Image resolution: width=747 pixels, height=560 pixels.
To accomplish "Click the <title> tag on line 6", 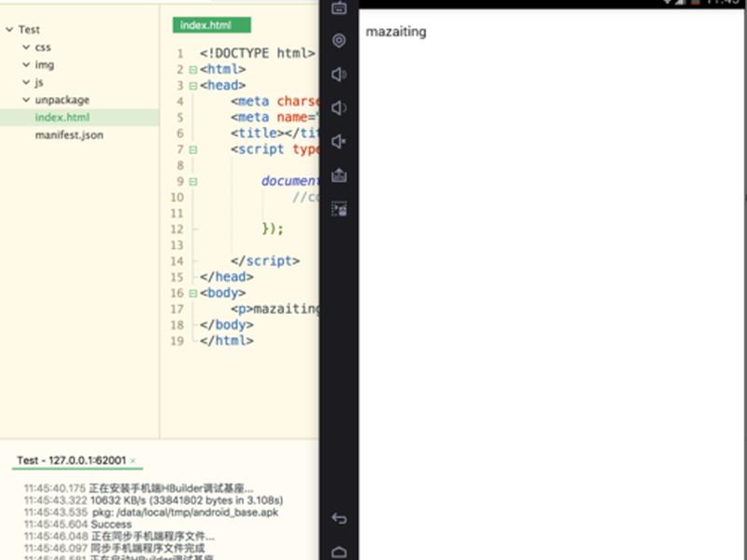I will pos(275,133).
